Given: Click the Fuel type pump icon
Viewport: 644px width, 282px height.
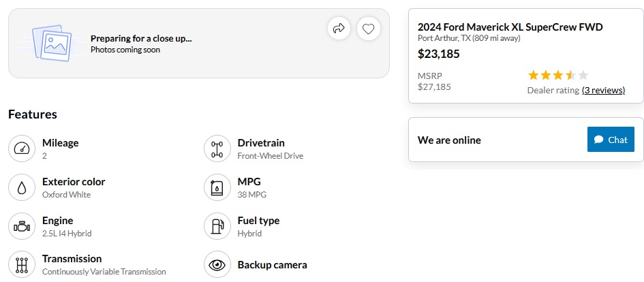Looking at the screenshot, I should pyautogui.click(x=217, y=226).
